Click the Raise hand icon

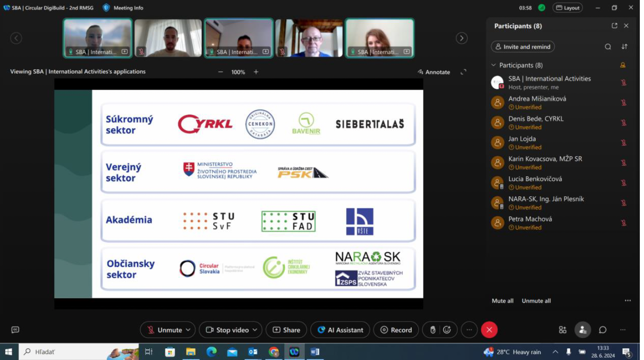pos(433,330)
